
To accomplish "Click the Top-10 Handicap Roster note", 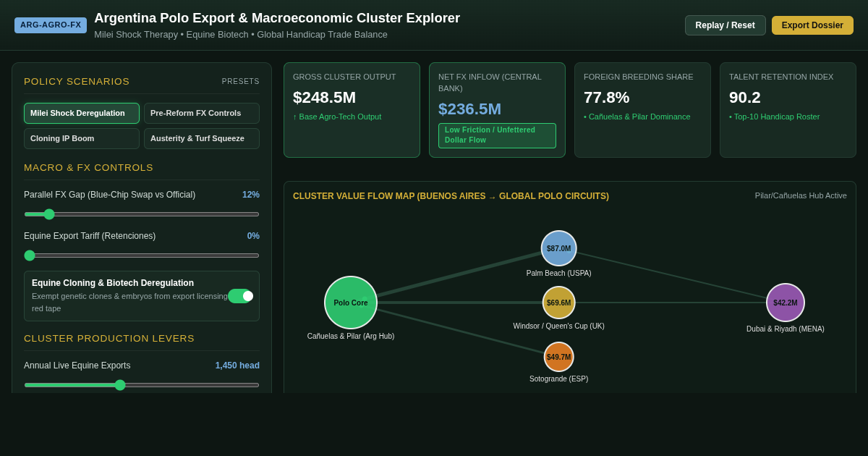I will pos(774,117).
